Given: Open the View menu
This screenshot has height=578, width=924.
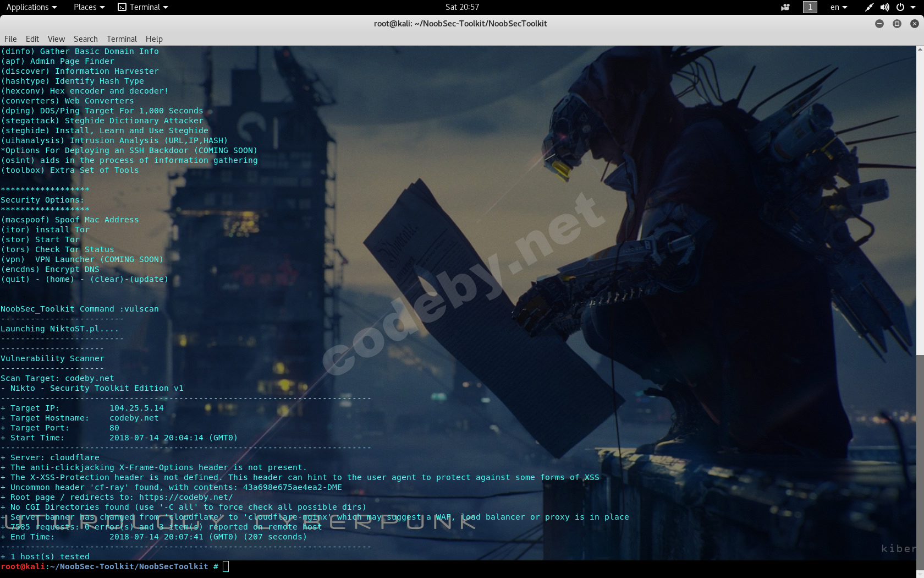Looking at the screenshot, I should [56, 39].
